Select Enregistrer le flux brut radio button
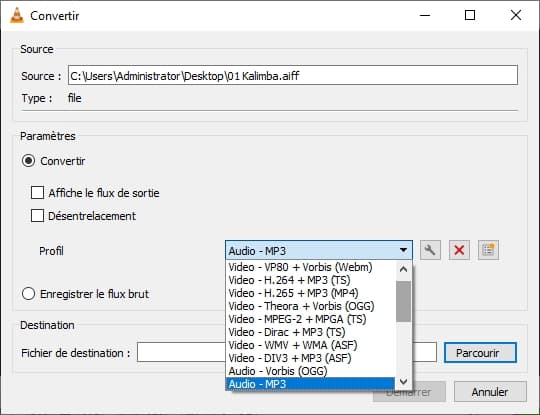 28,294
